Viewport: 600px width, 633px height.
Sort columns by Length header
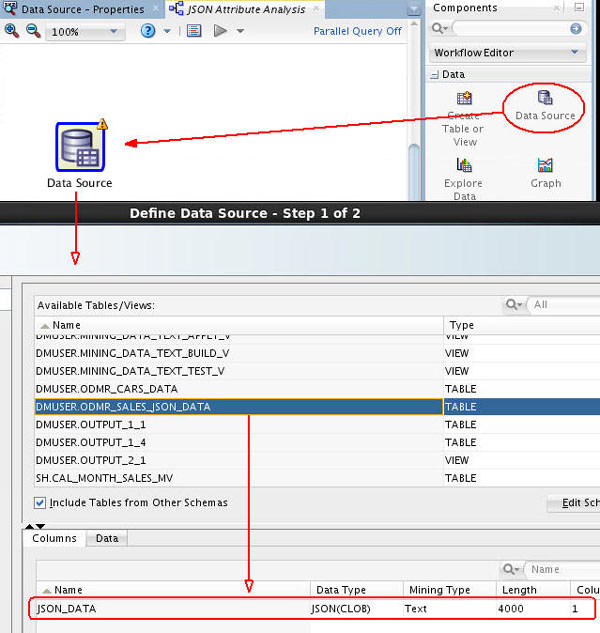(533, 590)
